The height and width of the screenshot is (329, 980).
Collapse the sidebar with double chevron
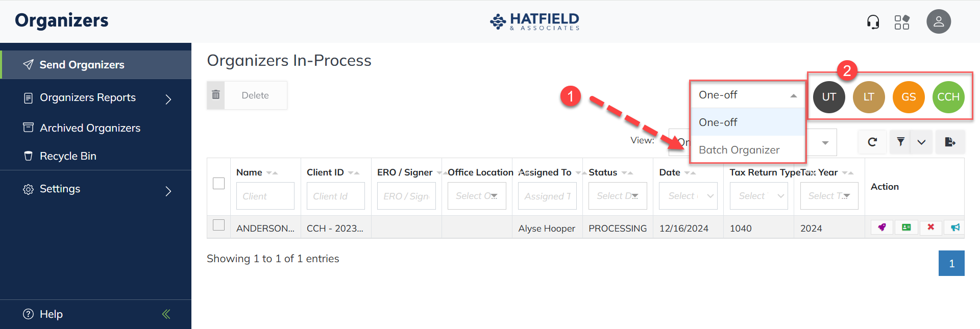pyautogui.click(x=166, y=314)
